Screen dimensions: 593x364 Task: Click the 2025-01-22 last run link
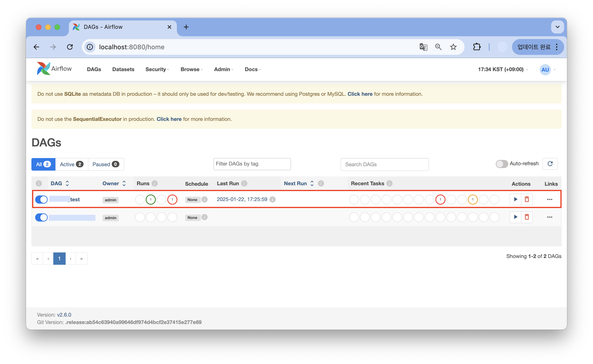(x=242, y=199)
